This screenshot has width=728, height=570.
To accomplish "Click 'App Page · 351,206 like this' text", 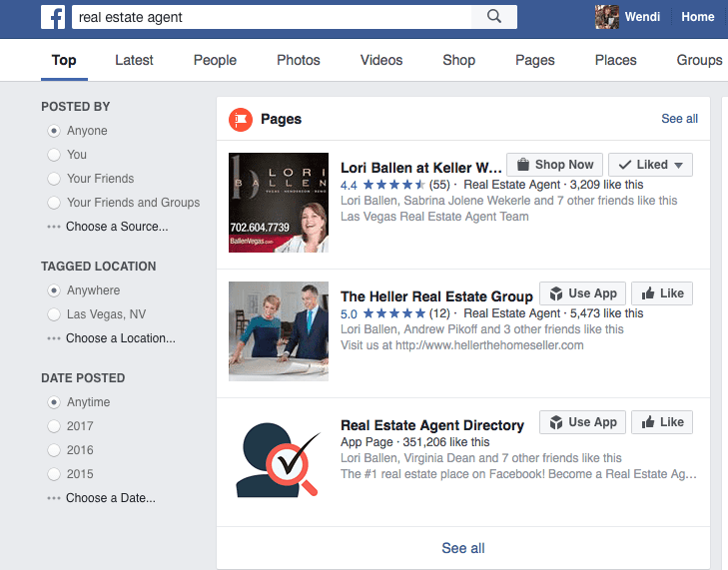I will [415, 442].
